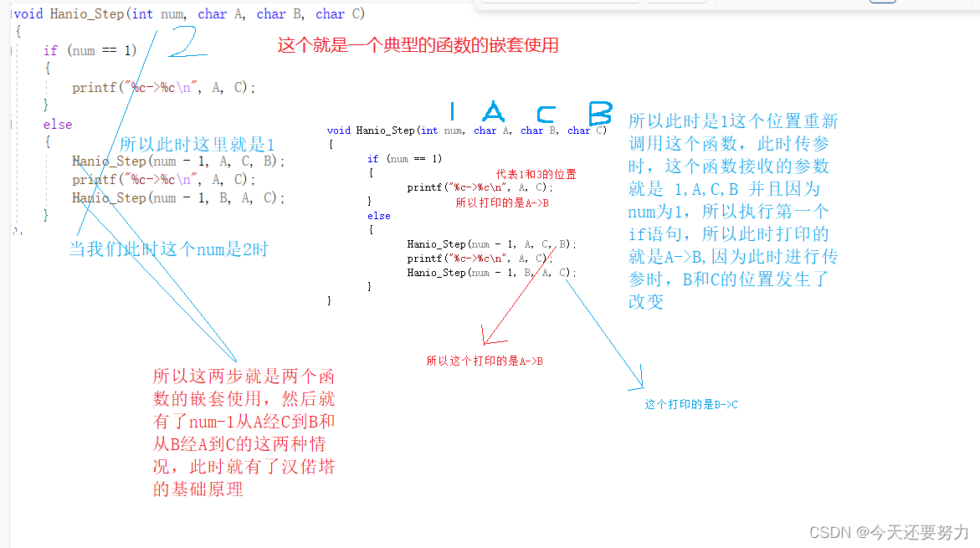Screen dimensions: 980x548
Task: Click the wide input box in top toolbar
Action: pos(561,1)
